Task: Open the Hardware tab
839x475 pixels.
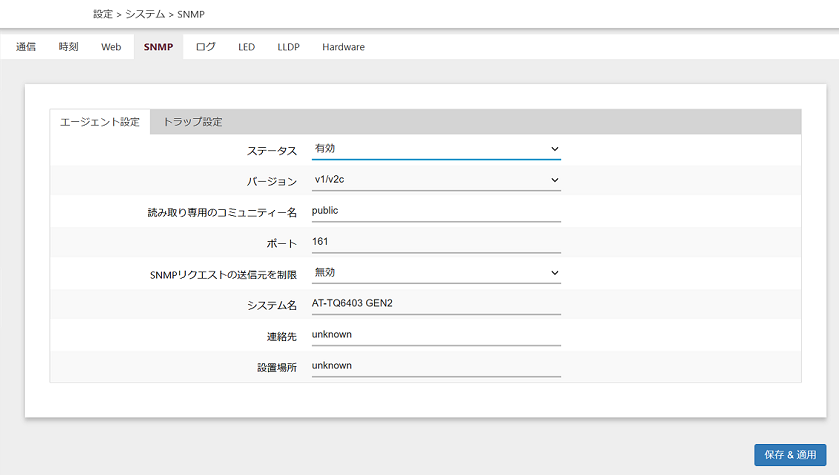Action: (344, 47)
